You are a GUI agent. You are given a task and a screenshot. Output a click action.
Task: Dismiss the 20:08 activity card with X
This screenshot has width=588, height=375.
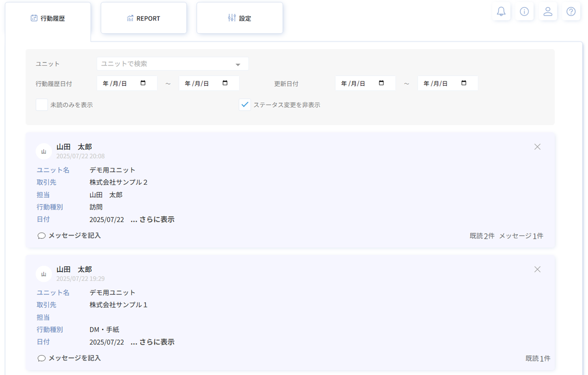pyautogui.click(x=537, y=147)
